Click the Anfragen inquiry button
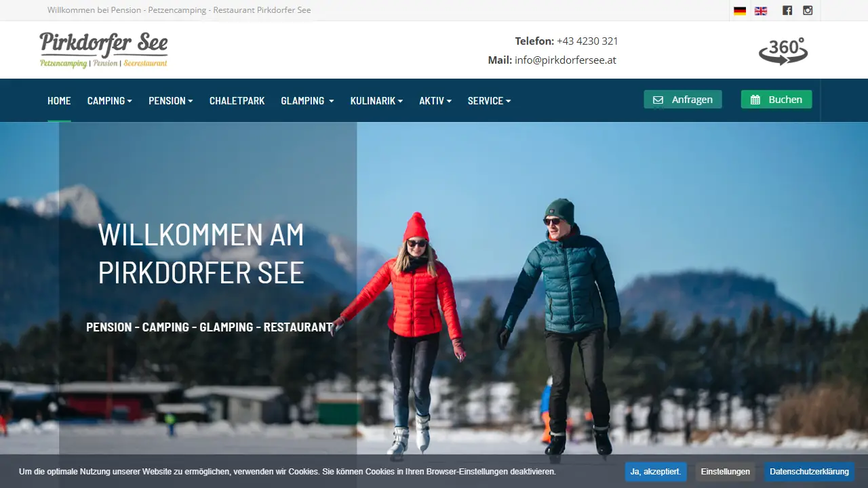 [683, 100]
